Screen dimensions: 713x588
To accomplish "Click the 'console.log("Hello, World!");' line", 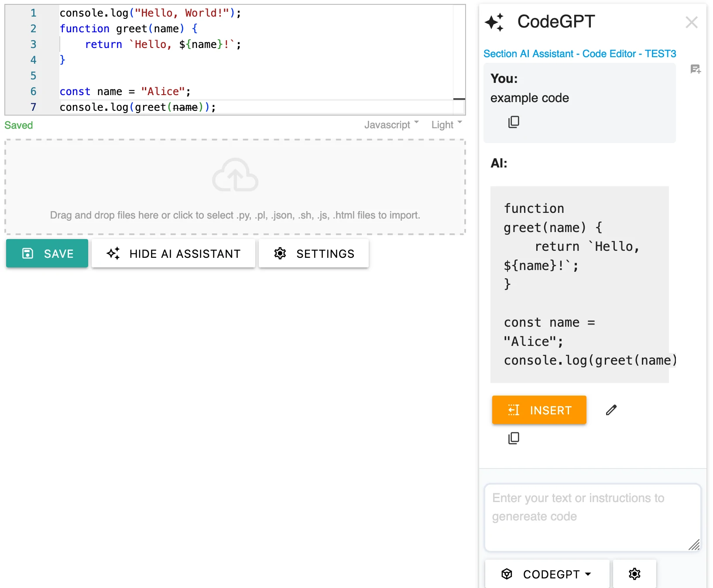I will (x=151, y=13).
